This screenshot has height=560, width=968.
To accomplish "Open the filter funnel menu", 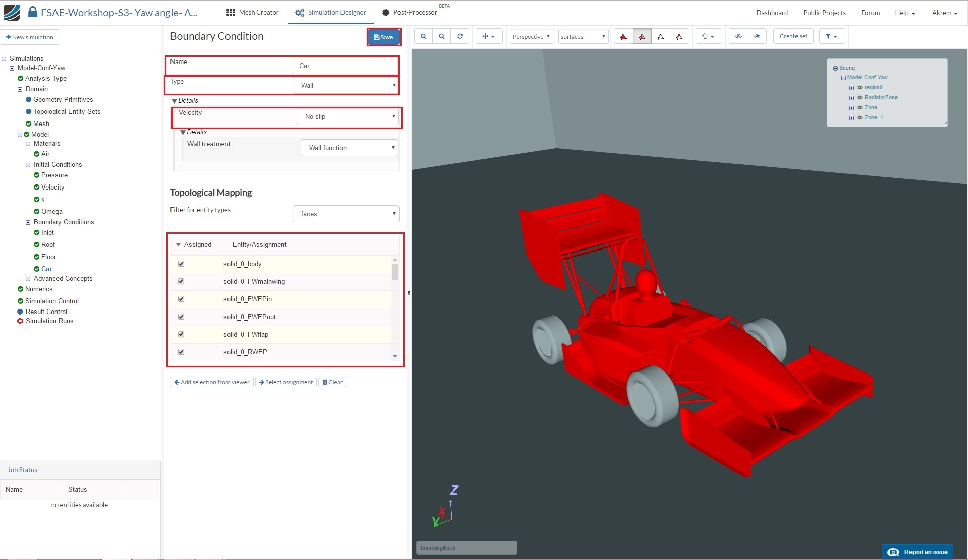I will click(831, 36).
